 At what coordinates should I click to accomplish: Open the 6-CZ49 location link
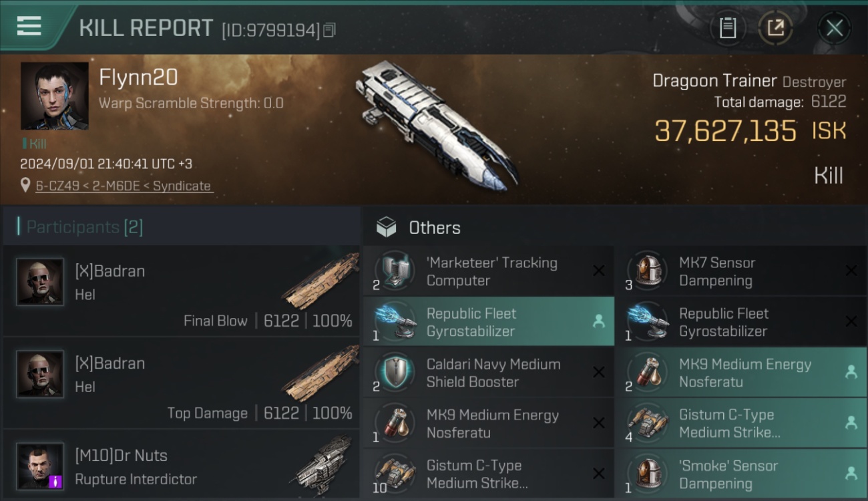point(124,186)
